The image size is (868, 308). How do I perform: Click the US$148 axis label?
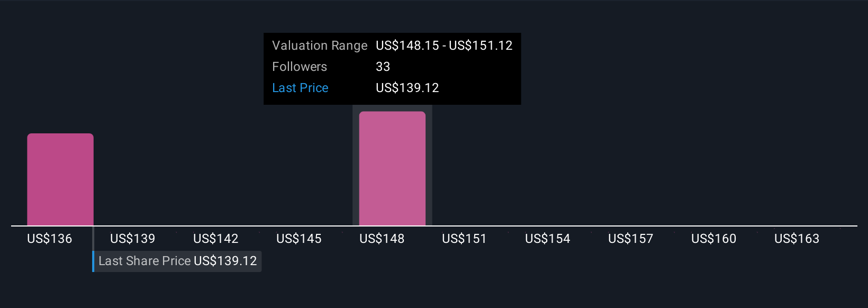[382, 239]
